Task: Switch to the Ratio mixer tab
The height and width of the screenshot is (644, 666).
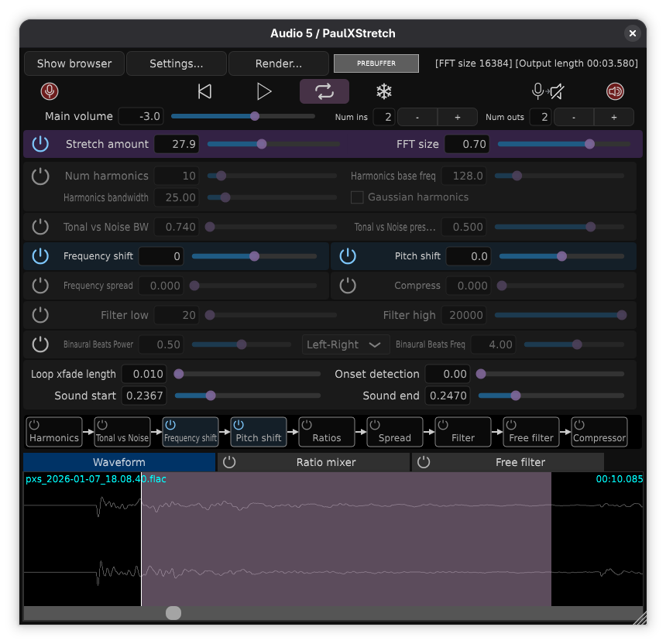Action: point(325,462)
